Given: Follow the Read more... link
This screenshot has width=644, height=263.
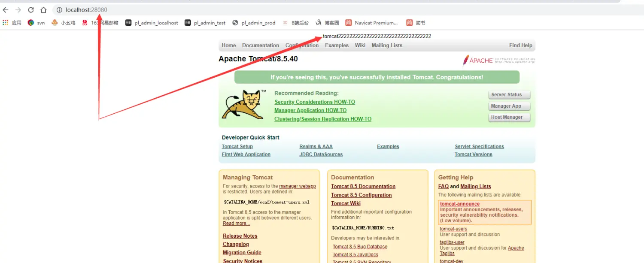Looking at the screenshot, I should (x=236, y=224).
